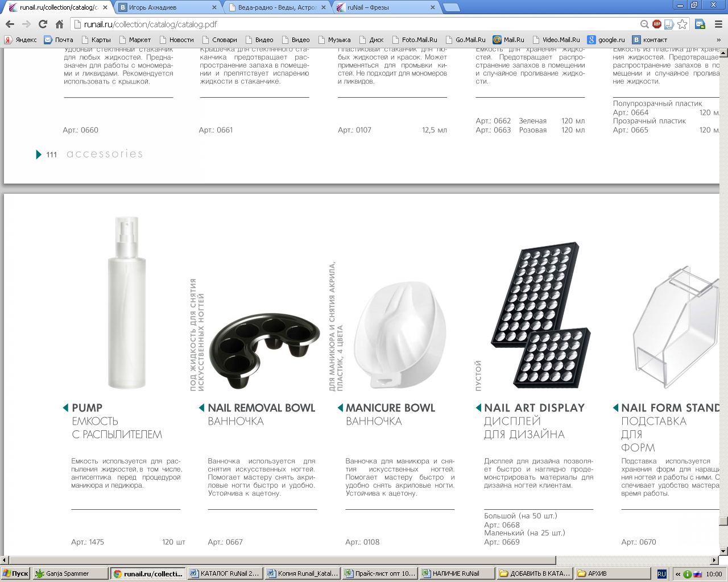Expand hidden system tray icons
This screenshot has width=728, height=582.
[x=678, y=574]
